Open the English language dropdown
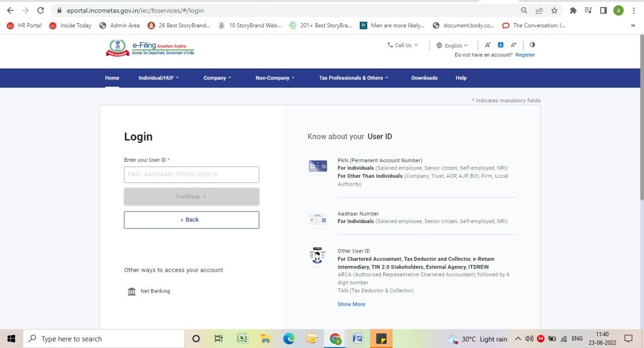 [452, 45]
